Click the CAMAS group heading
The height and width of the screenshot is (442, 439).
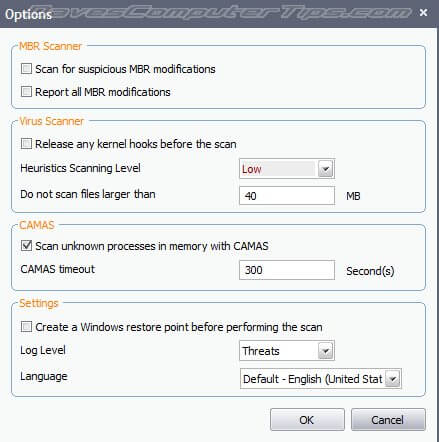(37, 225)
